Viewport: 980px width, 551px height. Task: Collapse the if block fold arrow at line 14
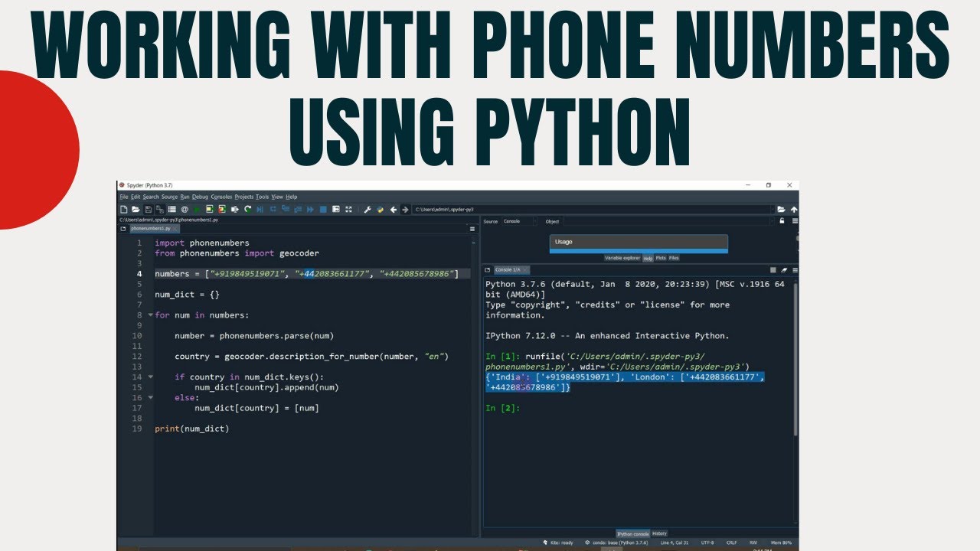pos(151,377)
